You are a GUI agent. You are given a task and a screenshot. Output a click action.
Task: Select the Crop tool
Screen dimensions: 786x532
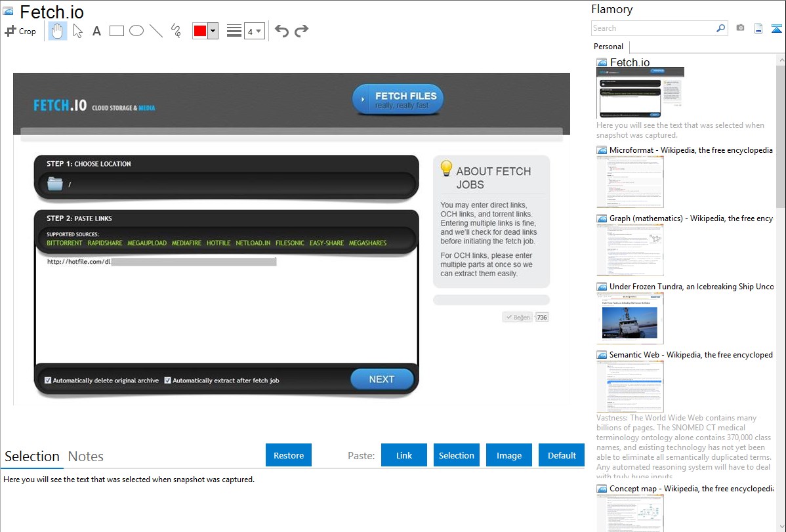[20, 31]
